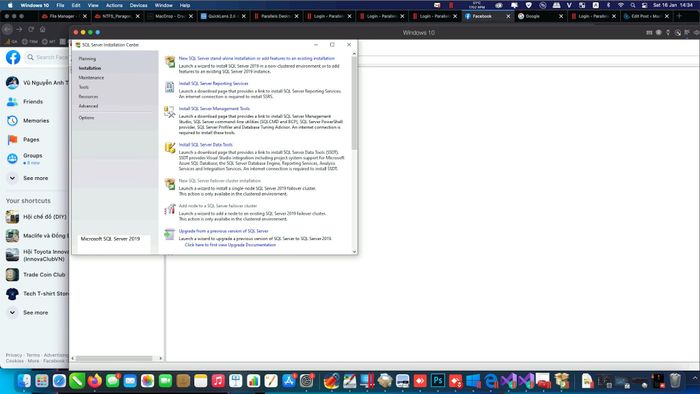The height and width of the screenshot is (394, 700).
Task: Open Music app from Dock
Action: (218, 381)
